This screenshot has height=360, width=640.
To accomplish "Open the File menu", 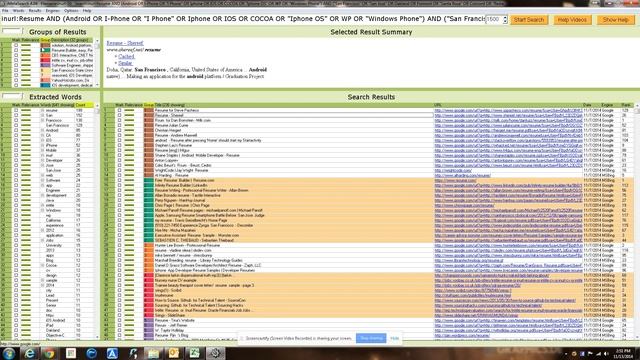I will point(5,11).
